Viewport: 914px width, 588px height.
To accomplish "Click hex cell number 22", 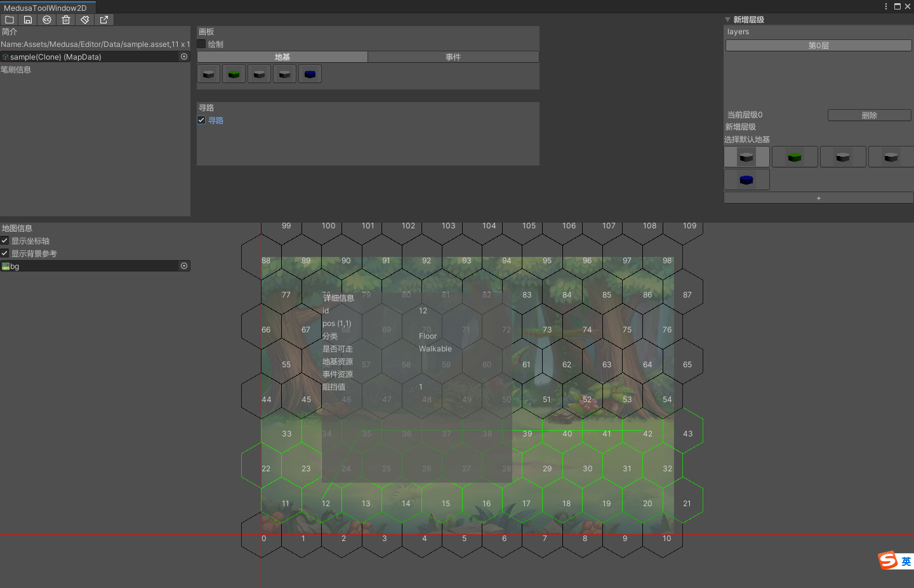I will [x=266, y=469].
